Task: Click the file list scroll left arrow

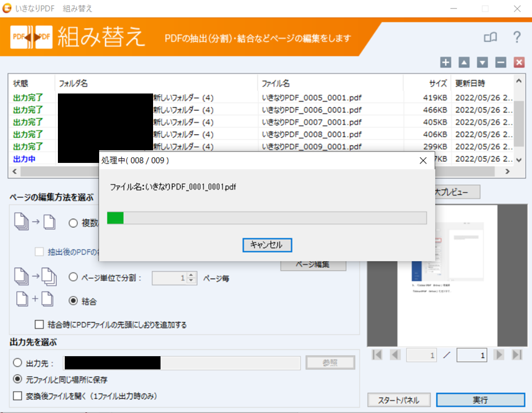Action: point(14,172)
